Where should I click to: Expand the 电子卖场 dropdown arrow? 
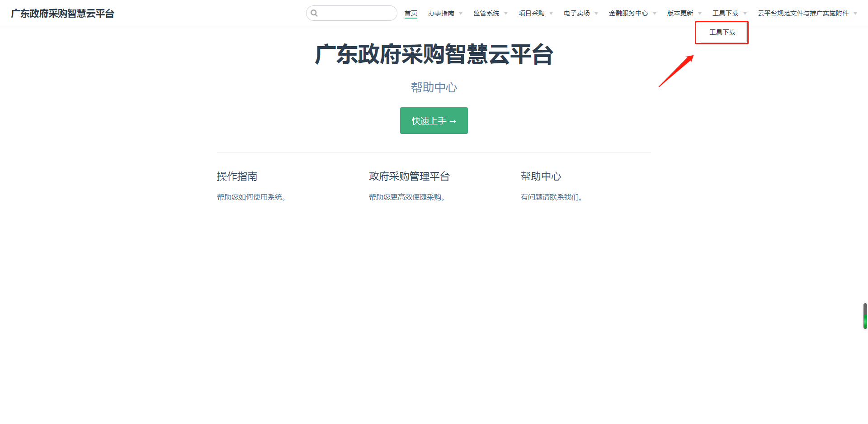click(596, 14)
